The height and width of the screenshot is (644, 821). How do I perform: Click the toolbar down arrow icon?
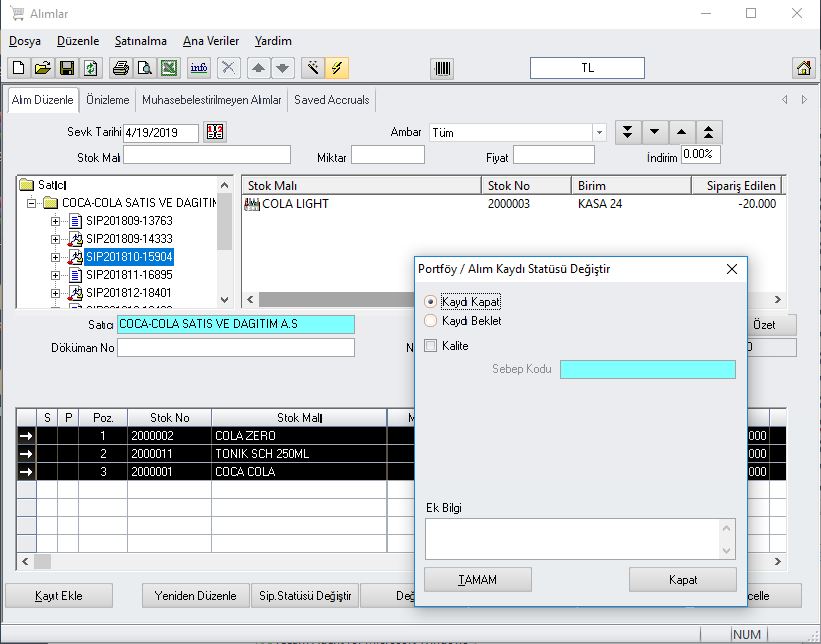[283, 68]
